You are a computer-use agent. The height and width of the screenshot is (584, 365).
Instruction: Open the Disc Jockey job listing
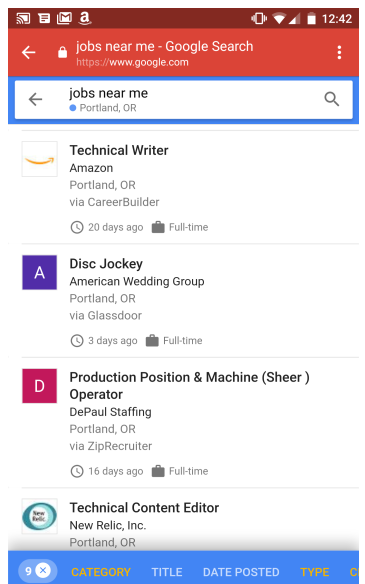190,301
